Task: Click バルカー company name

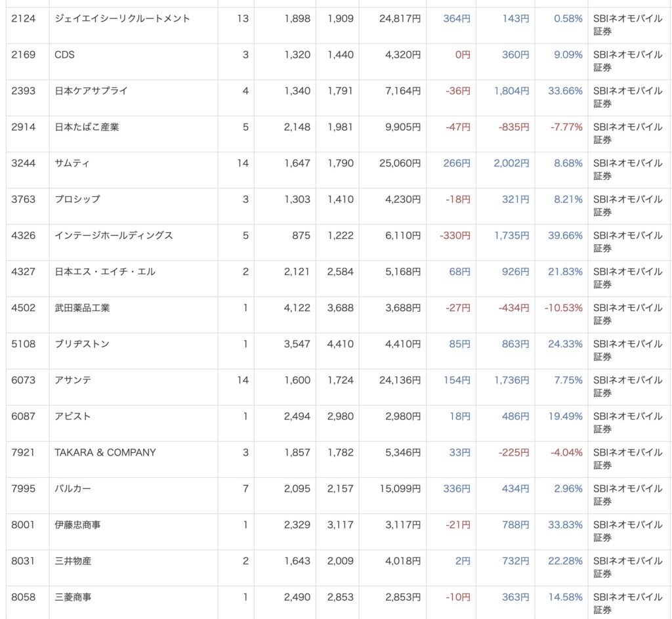Action: (72, 488)
